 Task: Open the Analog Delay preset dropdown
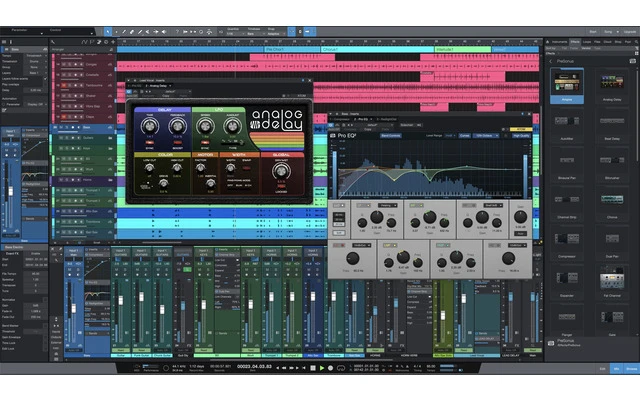point(171,91)
